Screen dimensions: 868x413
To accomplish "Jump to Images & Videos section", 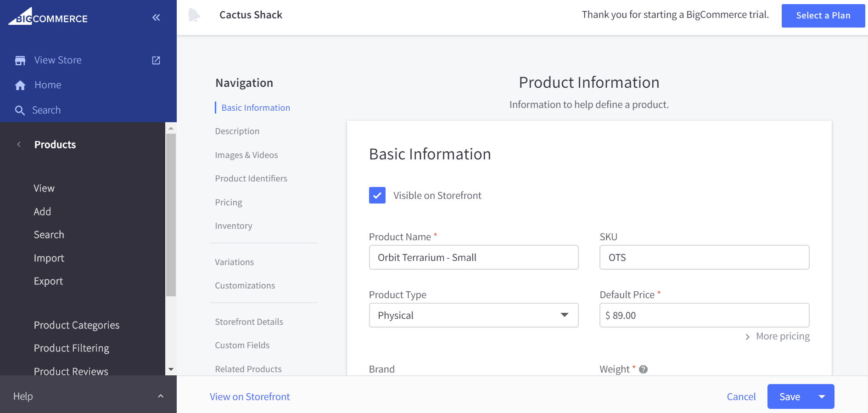I will (246, 155).
